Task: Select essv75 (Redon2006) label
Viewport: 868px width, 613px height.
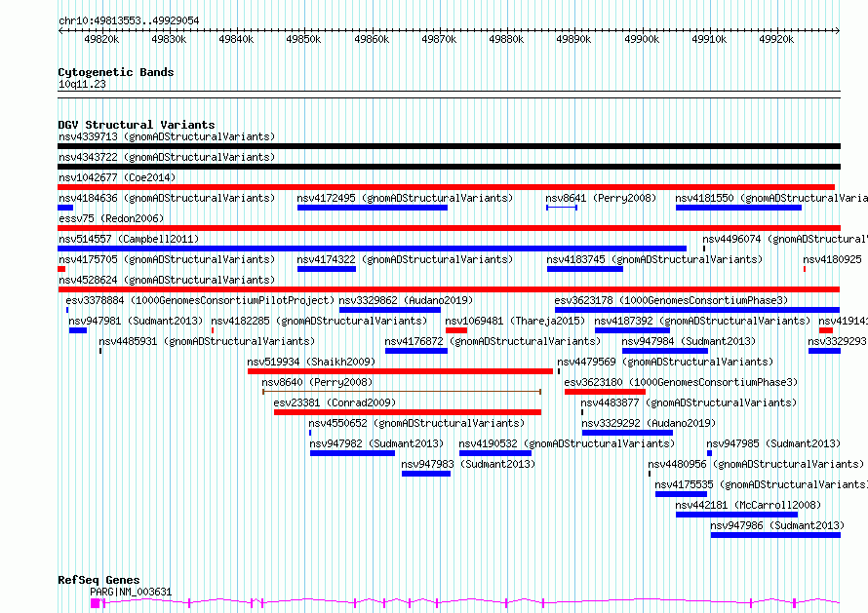Action: (111, 218)
